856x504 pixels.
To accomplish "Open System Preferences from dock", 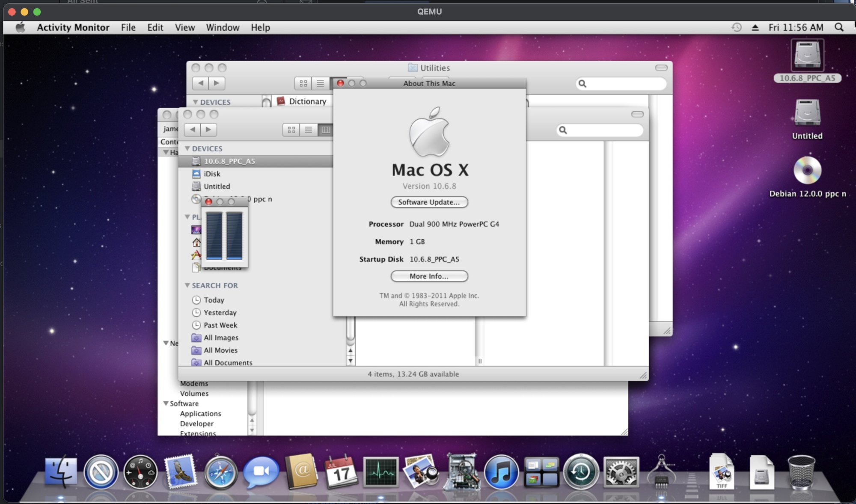I will pyautogui.click(x=621, y=473).
